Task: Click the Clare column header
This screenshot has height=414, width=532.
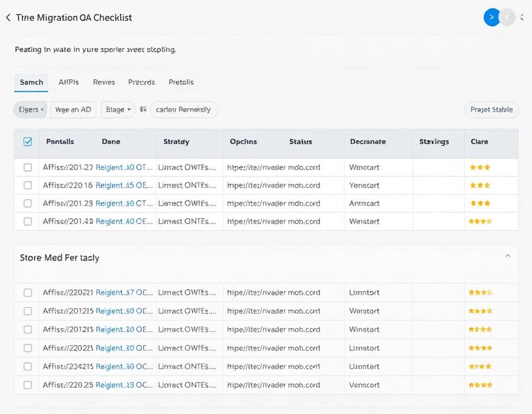Action: pos(479,141)
